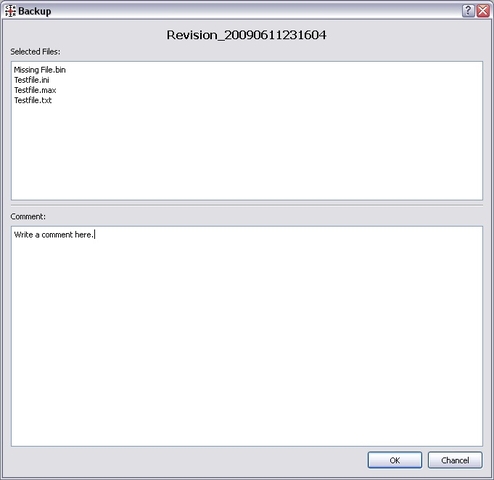This screenshot has width=494, height=480.
Task: Click the splitter line above the Comment label
Action: click(247, 205)
